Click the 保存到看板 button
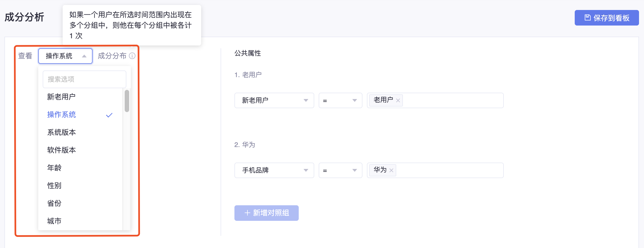Screen dimensions: 644x248 [607, 18]
